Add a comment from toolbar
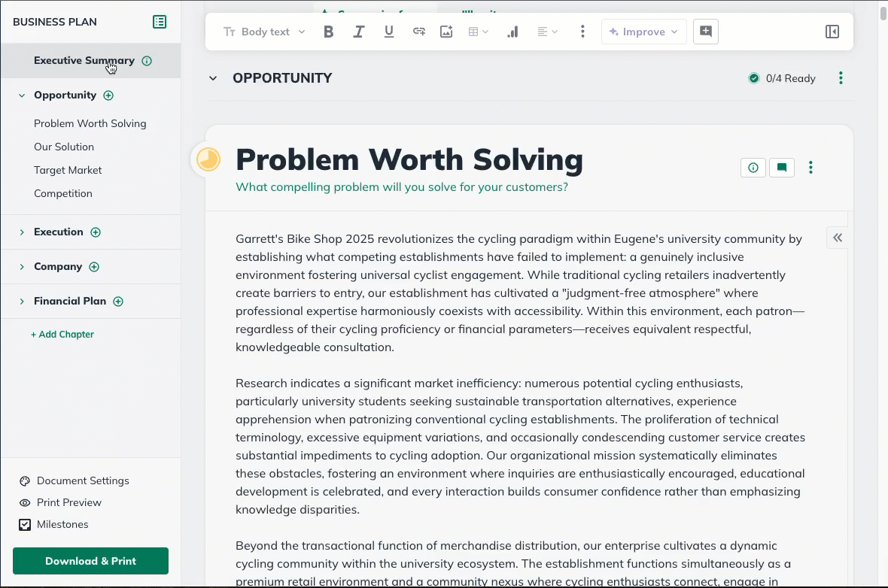This screenshot has height=588, width=888. click(x=706, y=32)
